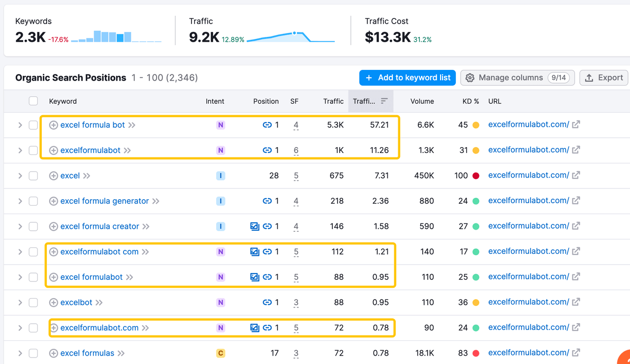Click image pack icon in 'excelformulabot com' row

tap(254, 252)
